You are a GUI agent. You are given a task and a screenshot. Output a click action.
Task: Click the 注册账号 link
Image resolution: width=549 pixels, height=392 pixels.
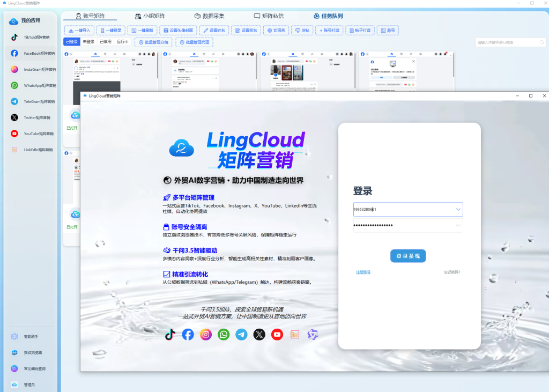tap(363, 272)
